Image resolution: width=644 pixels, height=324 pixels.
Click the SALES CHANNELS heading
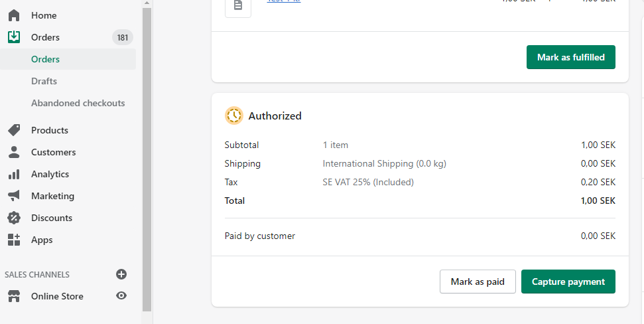point(37,274)
